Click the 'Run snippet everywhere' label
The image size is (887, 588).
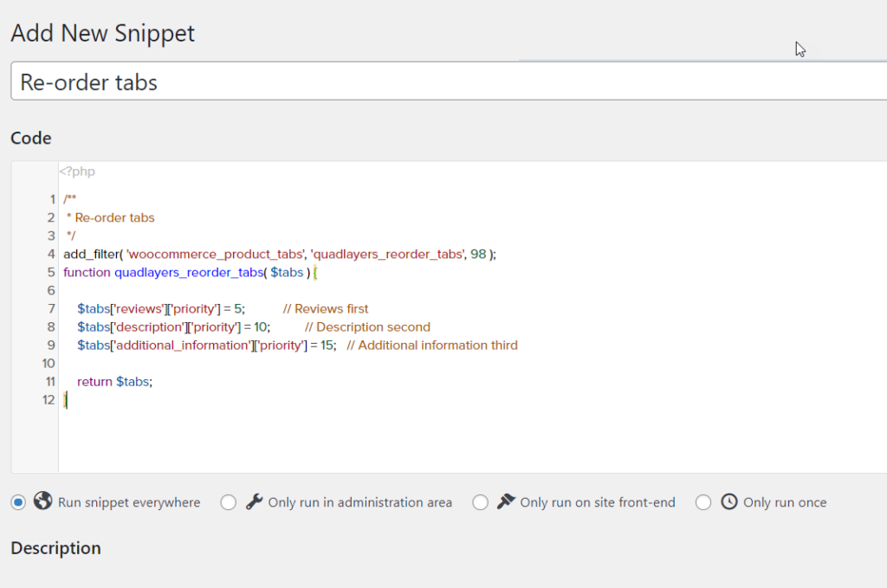tap(129, 502)
